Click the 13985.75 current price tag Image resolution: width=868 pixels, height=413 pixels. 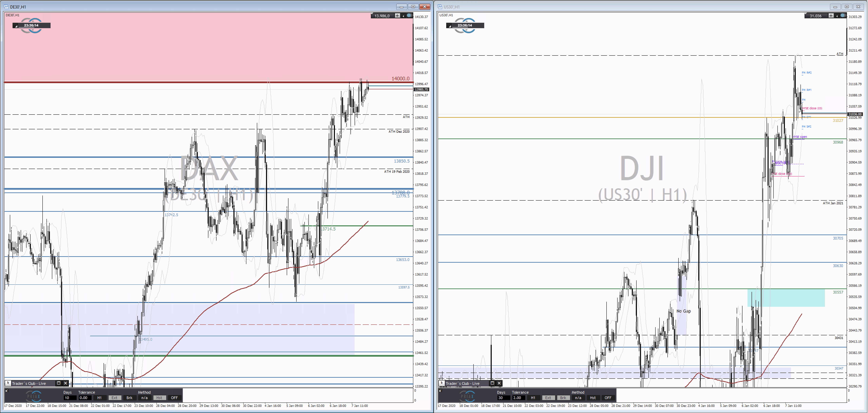coord(421,90)
